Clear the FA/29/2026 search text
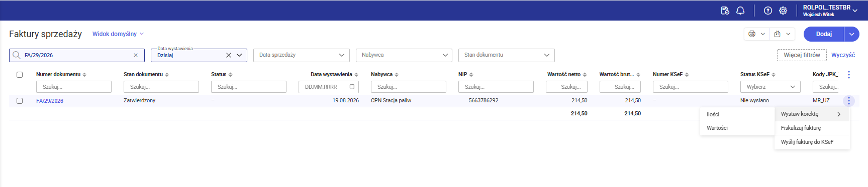 point(136,55)
